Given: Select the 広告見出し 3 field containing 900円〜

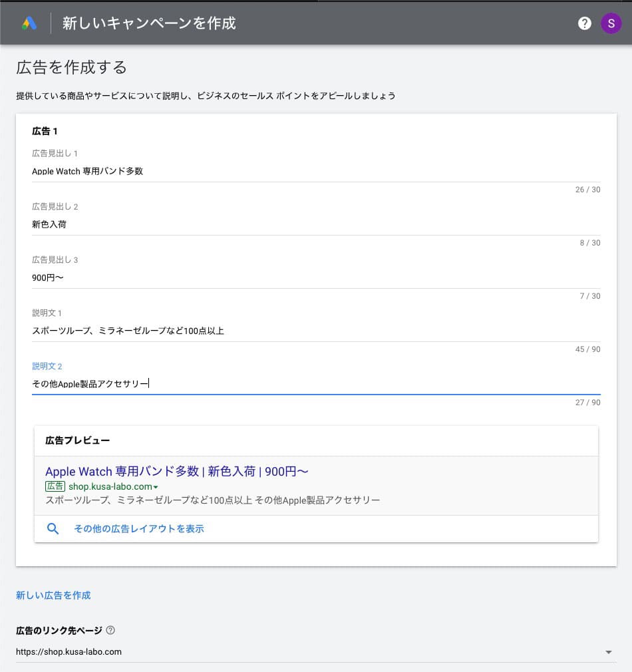Looking at the screenshot, I should click(316, 277).
